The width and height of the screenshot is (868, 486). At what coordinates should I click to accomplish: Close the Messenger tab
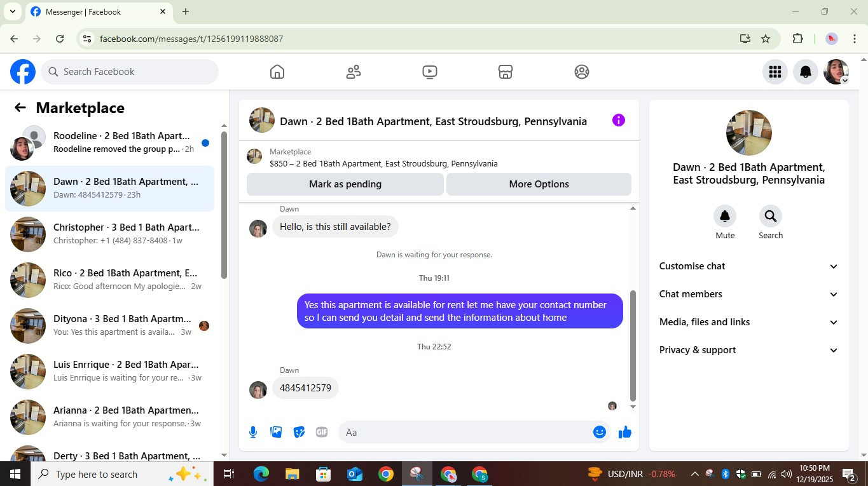[163, 11]
